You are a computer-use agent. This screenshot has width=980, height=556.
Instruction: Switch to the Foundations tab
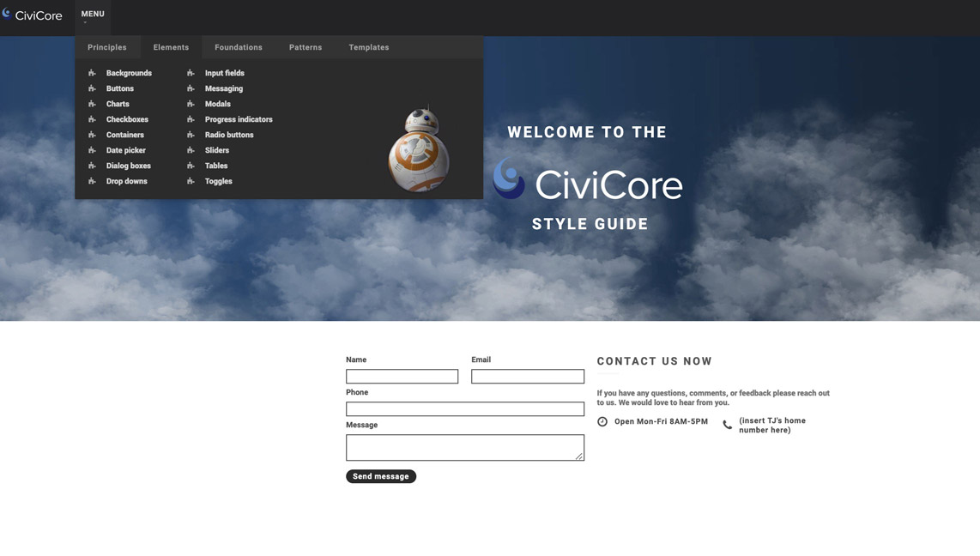[x=239, y=47]
